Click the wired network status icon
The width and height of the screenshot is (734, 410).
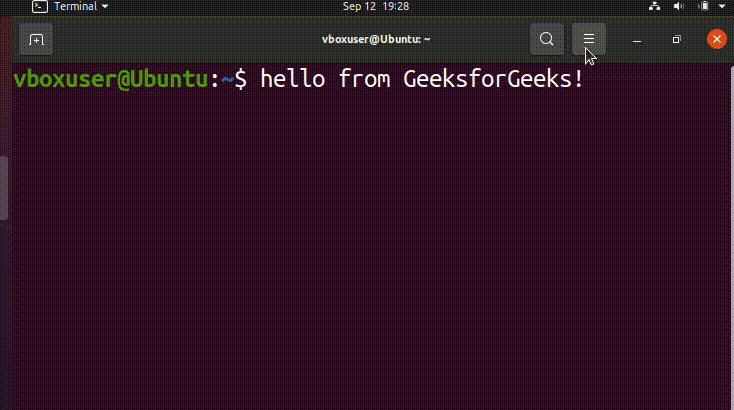tap(653, 6)
